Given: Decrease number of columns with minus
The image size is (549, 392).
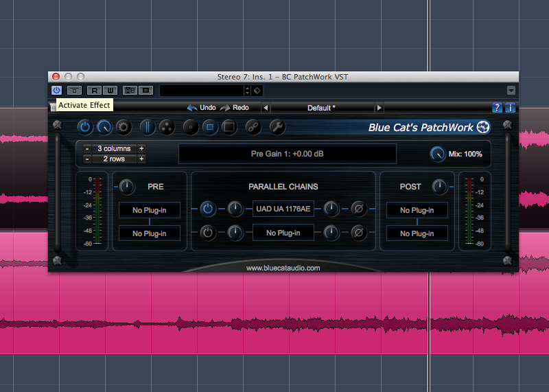Looking at the screenshot, I should [x=87, y=148].
